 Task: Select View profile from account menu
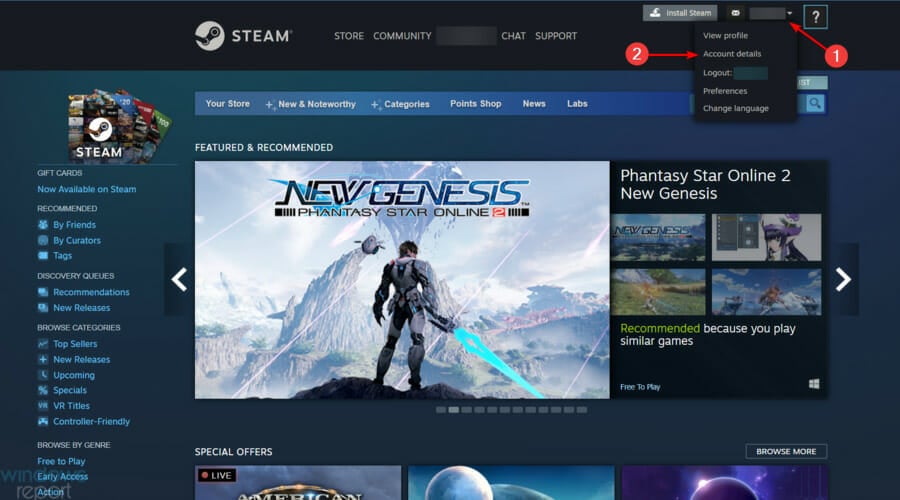point(725,35)
